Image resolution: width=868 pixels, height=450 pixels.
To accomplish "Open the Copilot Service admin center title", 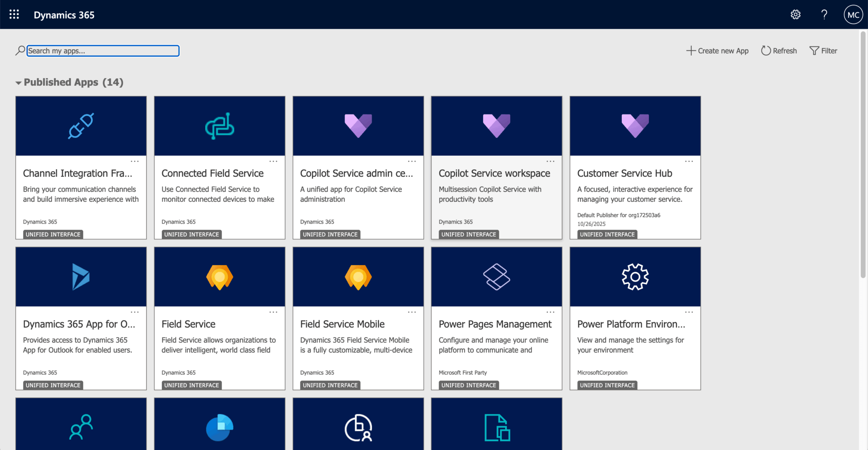I will 356,173.
